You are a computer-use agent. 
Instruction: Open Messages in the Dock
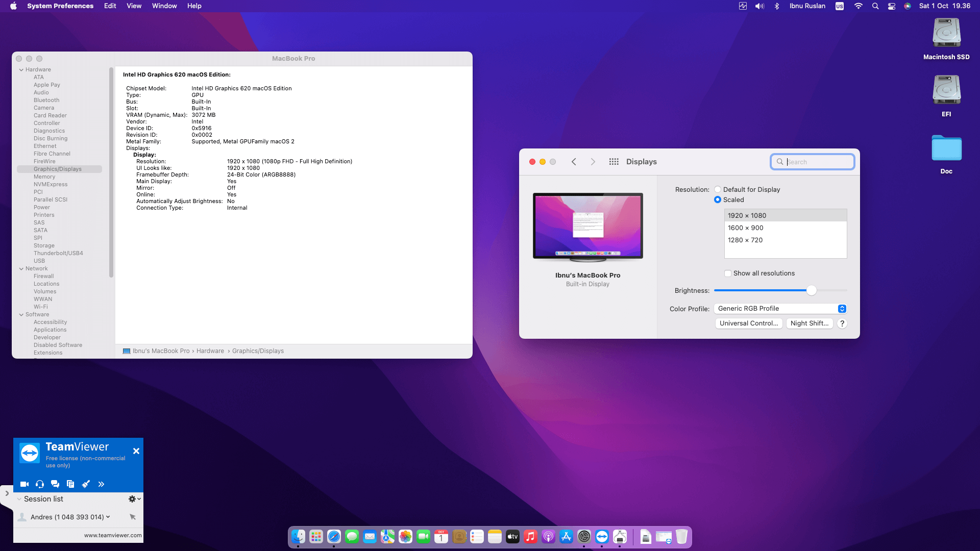[x=352, y=537]
